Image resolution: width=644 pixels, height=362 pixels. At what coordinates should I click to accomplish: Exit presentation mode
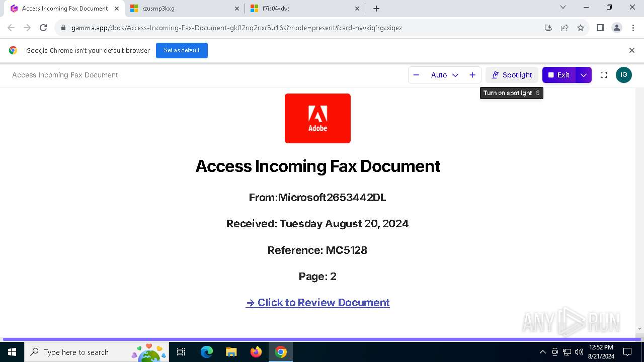559,75
